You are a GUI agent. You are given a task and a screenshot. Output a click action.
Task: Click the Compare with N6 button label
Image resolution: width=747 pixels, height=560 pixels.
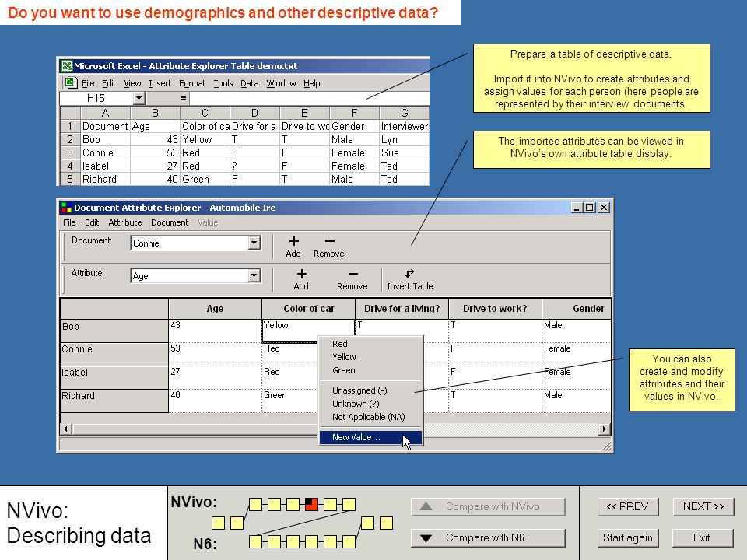(485, 538)
